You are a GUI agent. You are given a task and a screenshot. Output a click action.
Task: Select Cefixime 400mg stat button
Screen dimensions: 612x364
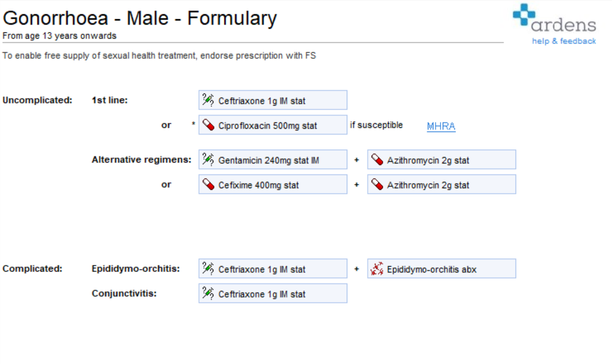[273, 184]
